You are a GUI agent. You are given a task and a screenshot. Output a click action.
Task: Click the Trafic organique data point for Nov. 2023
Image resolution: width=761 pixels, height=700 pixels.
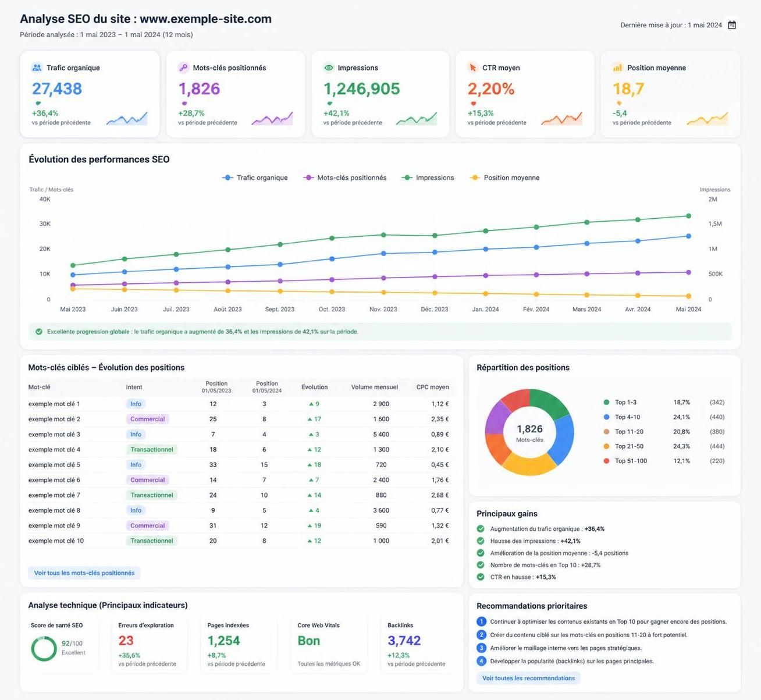coord(383,253)
